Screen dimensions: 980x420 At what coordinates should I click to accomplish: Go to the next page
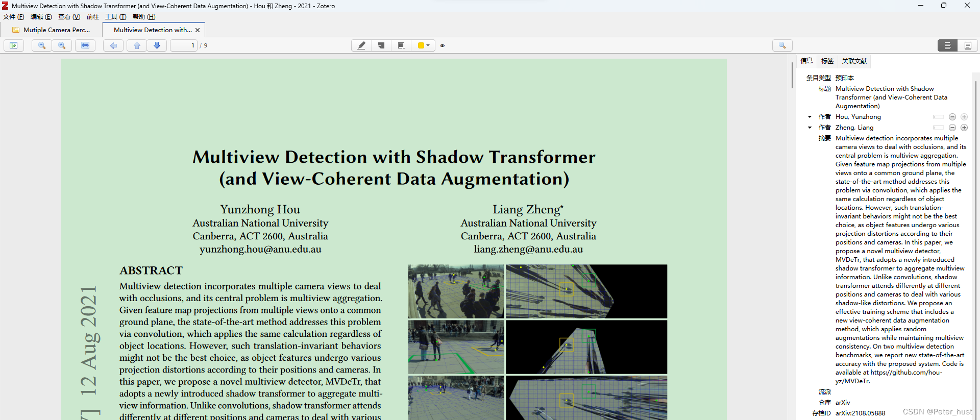click(x=157, y=45)
